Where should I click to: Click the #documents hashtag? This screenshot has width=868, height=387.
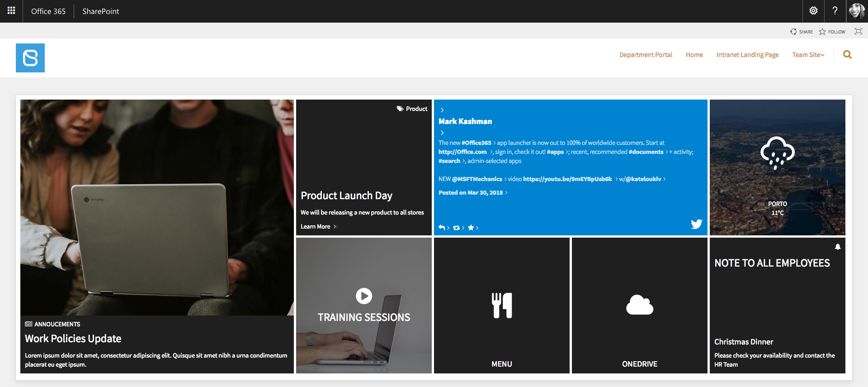tap(646, 152)
